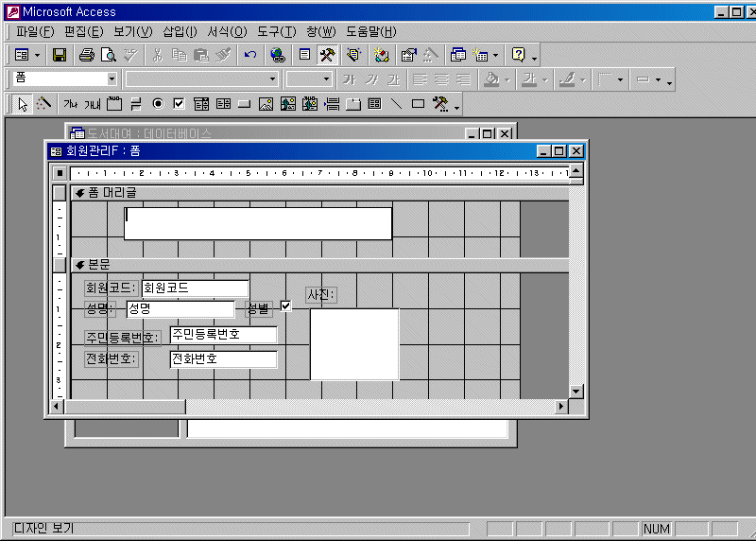Select the Page Break tool
The width and height of the screenshot is (756, 541).
(x=332, y=104)
